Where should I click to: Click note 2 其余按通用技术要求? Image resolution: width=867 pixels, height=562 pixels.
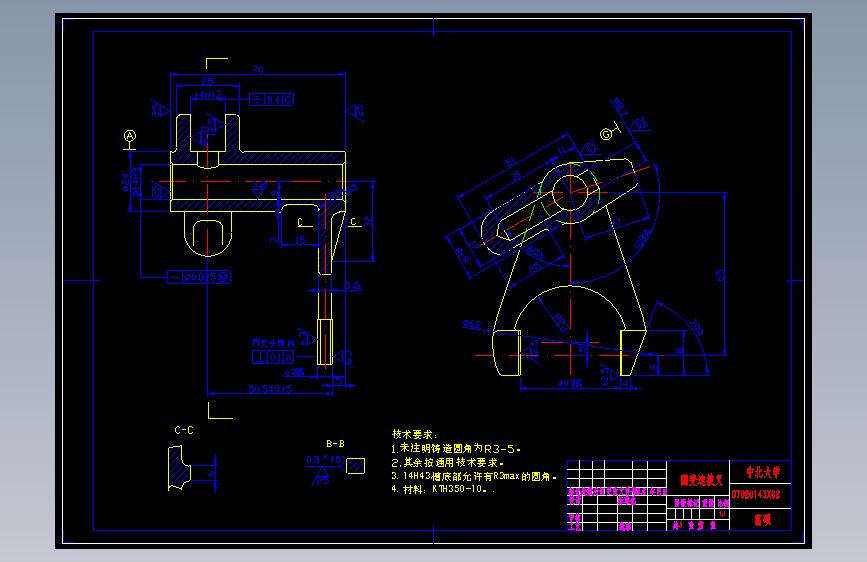[x=447, y=462]
